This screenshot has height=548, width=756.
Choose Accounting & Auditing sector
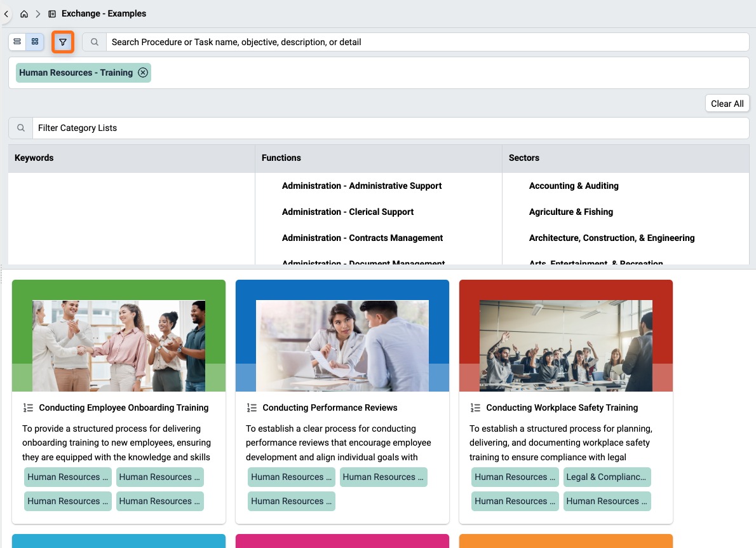click(x=574, y=186)
